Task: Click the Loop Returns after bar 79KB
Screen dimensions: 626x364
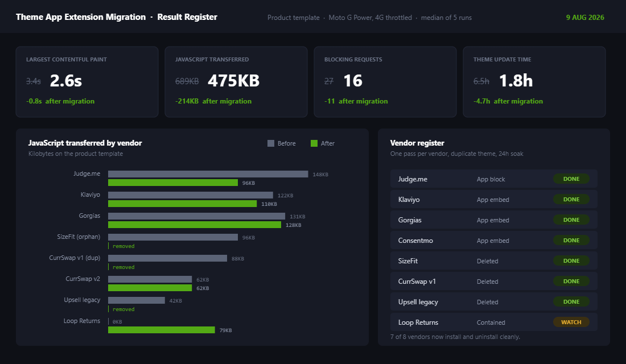Action: click(x=162, y=330)
